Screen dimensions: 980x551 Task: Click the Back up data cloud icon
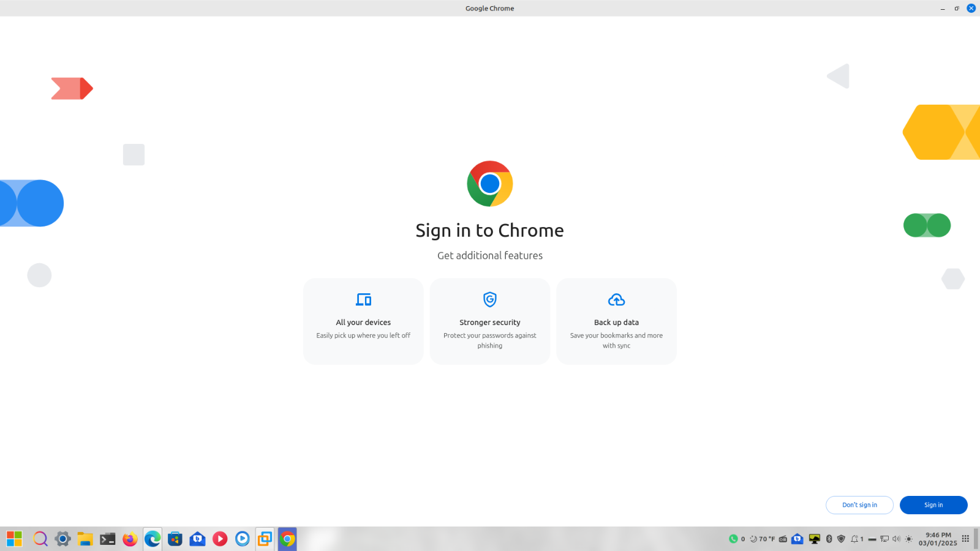[616, 299]
